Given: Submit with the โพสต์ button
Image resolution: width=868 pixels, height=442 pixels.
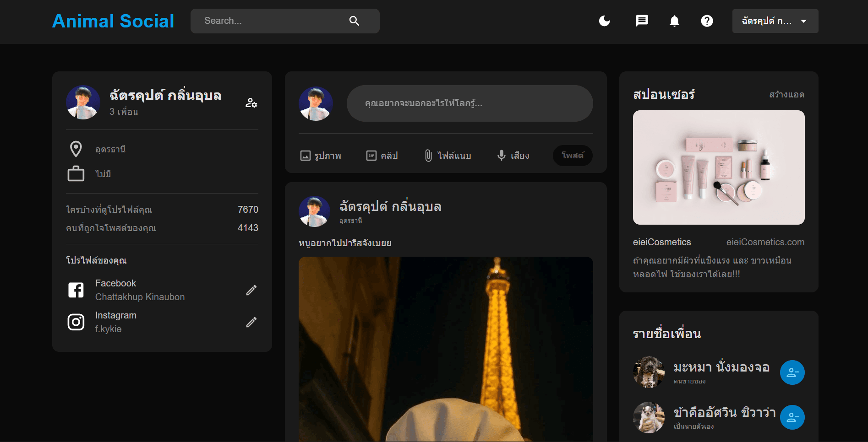Looking at the screenshot, I should click(573, 156).
